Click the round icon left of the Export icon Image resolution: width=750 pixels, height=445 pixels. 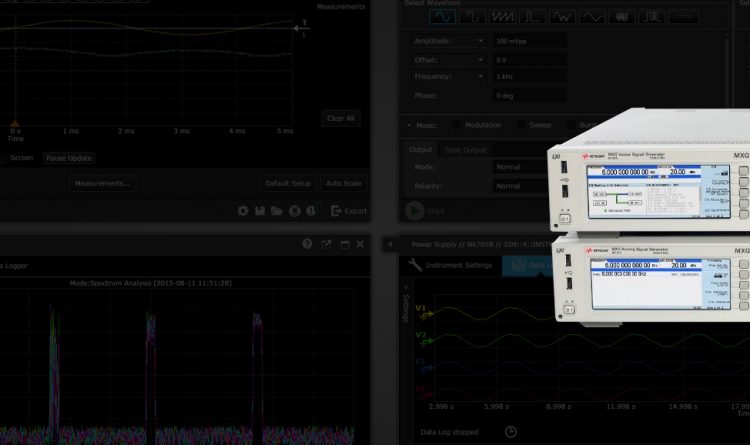click(312, 211)
